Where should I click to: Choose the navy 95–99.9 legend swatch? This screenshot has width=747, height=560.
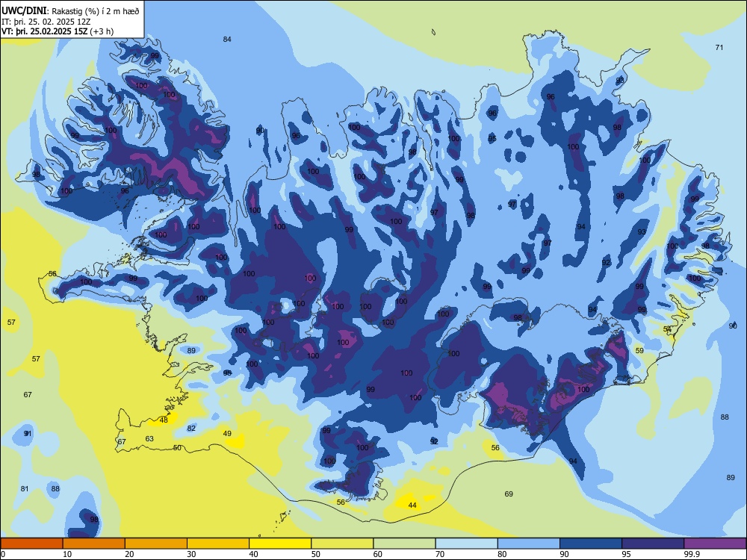coord(653,544)
